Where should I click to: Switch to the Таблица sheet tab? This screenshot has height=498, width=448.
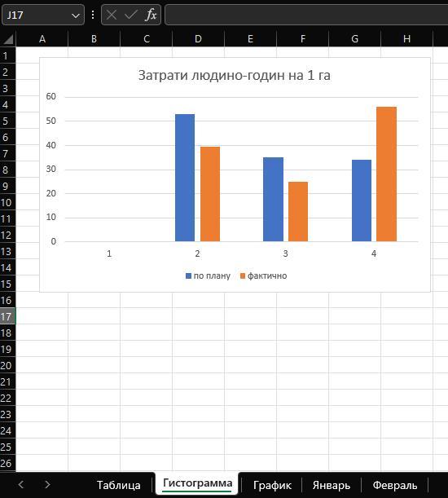click(x=118, y=485)
